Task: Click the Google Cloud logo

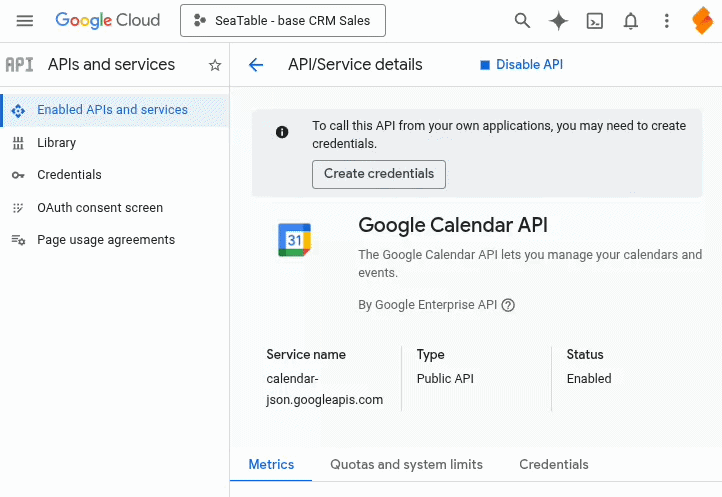Action: (x=108, y=21)
